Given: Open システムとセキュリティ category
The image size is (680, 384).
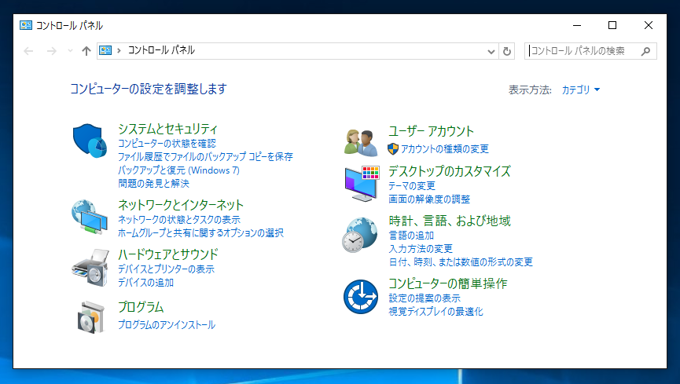Looking at the screenshot, I should pyautogui.click(x=168, y=128).
